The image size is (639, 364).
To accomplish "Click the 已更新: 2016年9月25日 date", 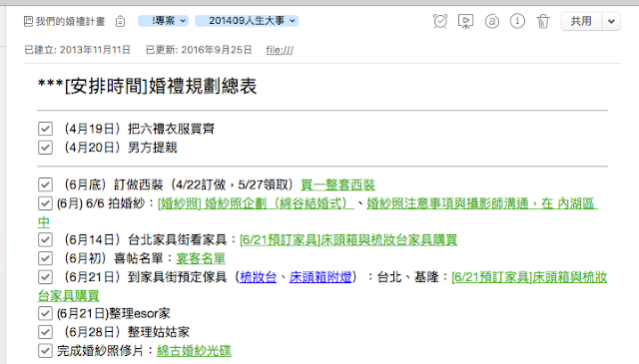I will pyautogui.click(x=199, y=50).
